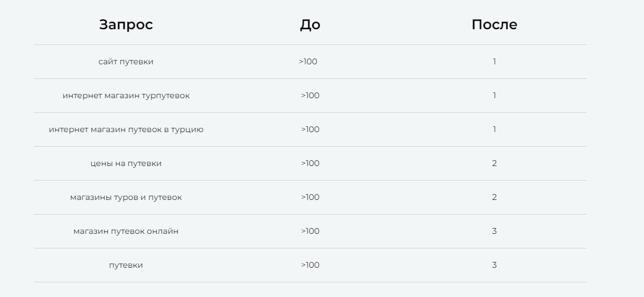Click the single-word "путевки" query in last row

coord(126,265)
